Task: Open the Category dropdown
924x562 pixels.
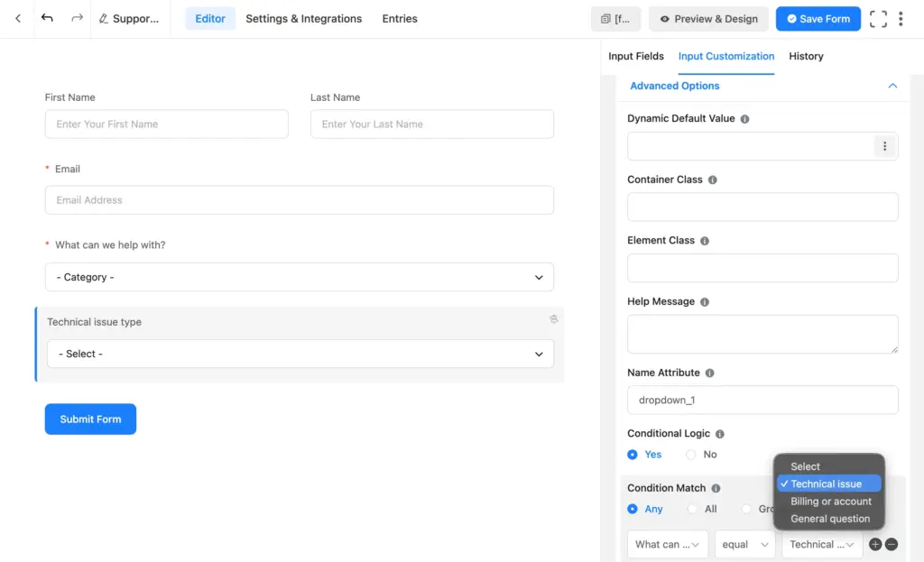Action: click(x=300, y=277)
